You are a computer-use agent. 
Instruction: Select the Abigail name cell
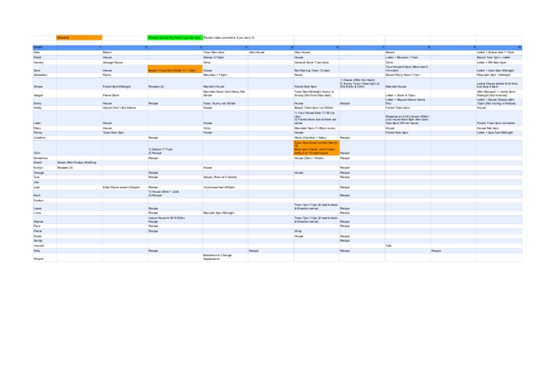tap(45, 94)
